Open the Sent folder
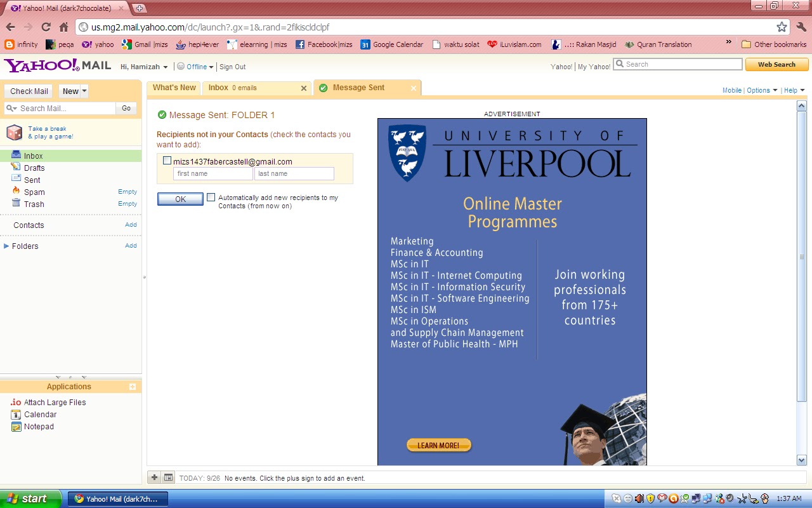The width and height of the screenshot is (812, 508). (x=32, y=180)
